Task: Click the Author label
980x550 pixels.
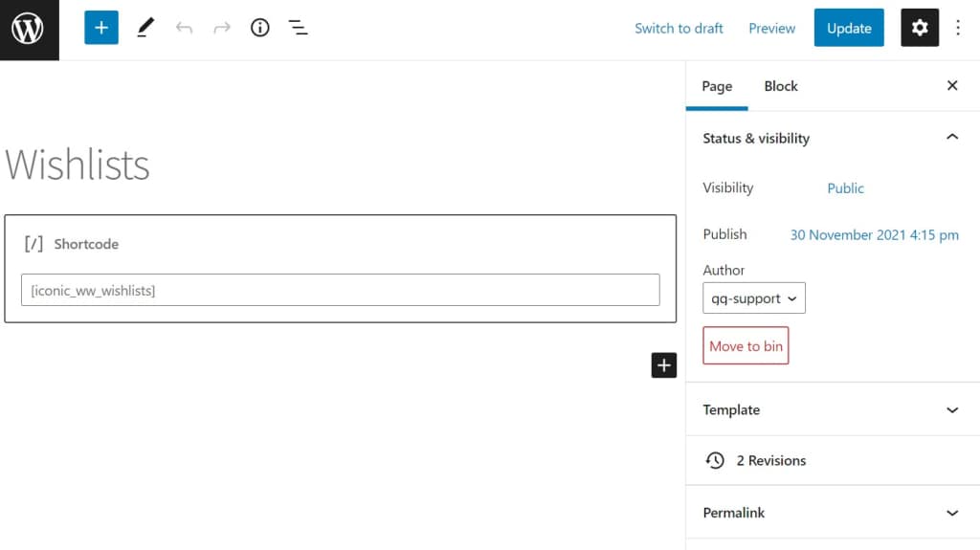Action: [724, 270]
